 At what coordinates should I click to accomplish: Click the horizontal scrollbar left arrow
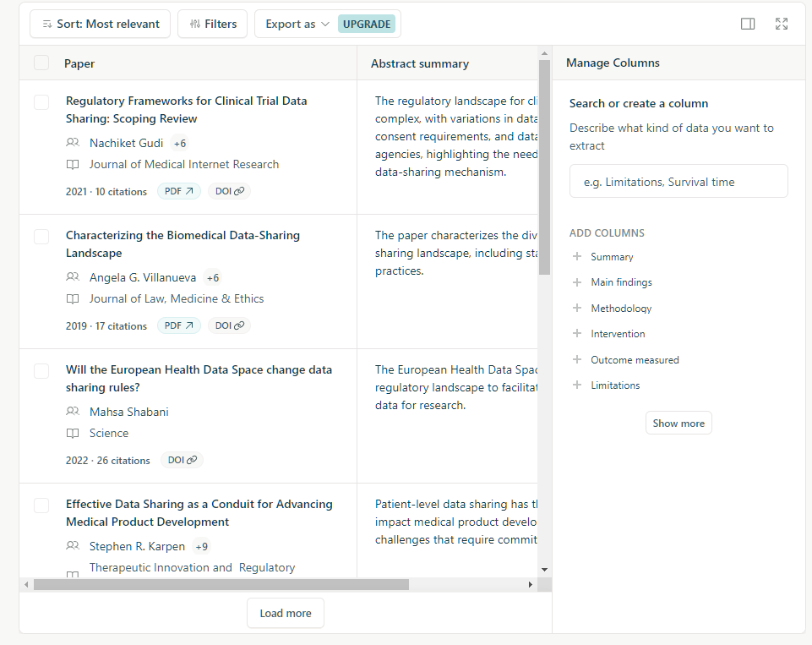[26, 584]
